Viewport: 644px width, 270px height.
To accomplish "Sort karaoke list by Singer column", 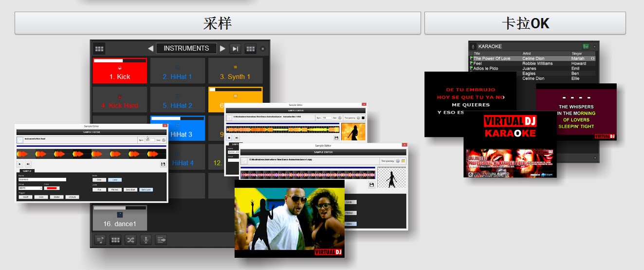I will point(583,54).
